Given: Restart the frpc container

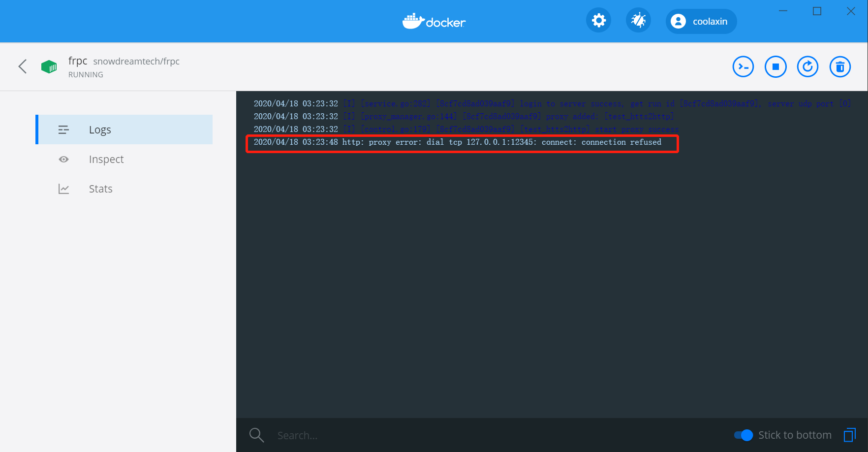Looking at the screenshot, I should 807,66.
